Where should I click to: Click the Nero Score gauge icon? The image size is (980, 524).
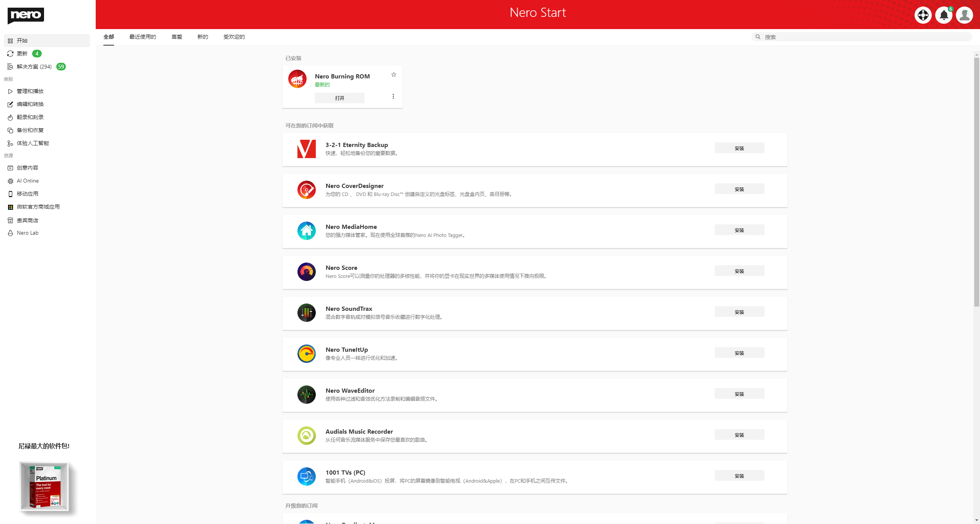[307, 272]
